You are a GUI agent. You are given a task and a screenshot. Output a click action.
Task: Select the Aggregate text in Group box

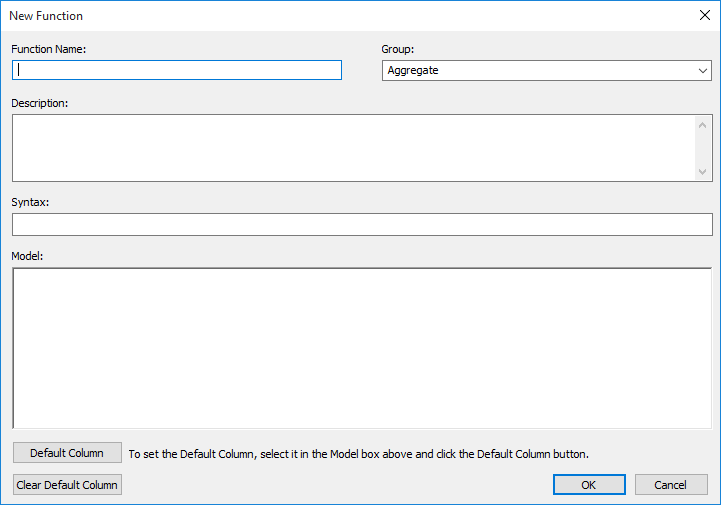click(413, 70)
